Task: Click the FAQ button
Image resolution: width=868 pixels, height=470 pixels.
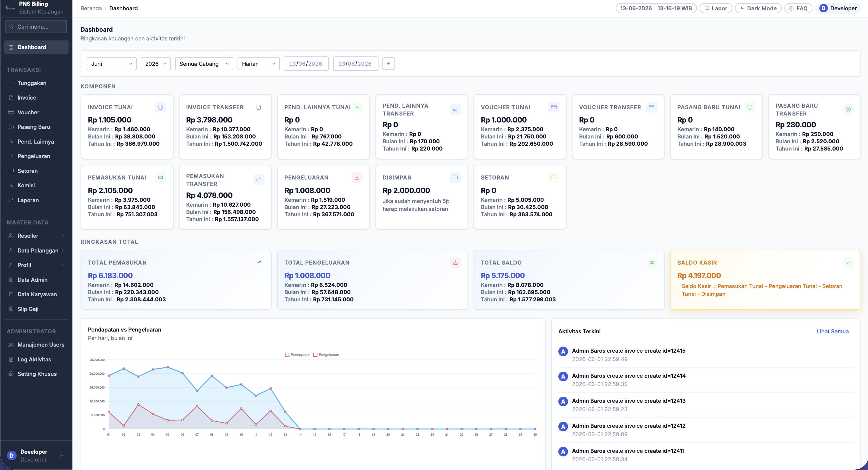Action: point(798,8)
